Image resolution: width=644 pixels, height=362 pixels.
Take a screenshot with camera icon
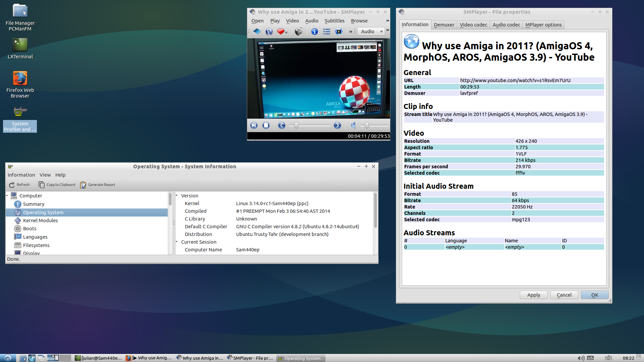pyautogui.click(x=298, y=32)
